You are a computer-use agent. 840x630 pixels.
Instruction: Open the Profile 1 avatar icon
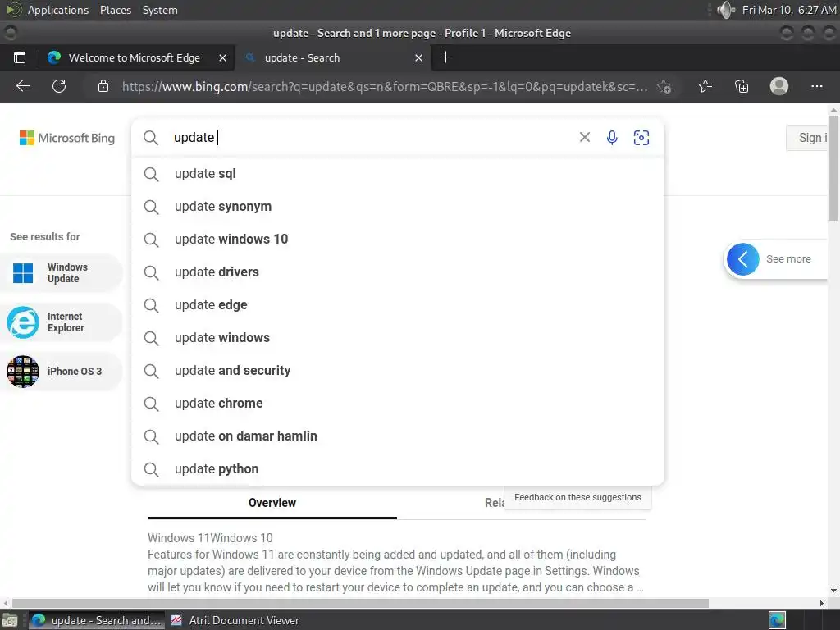click(x=779, y=86)
